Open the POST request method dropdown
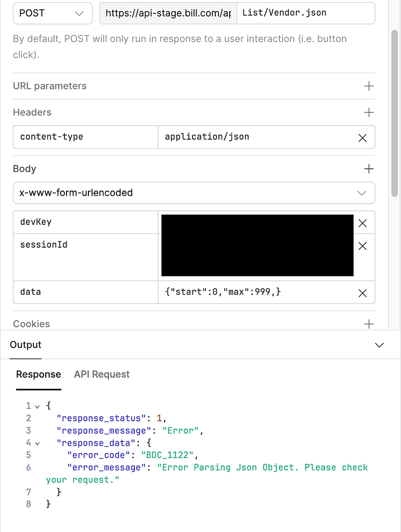 (x=52, y=13)
